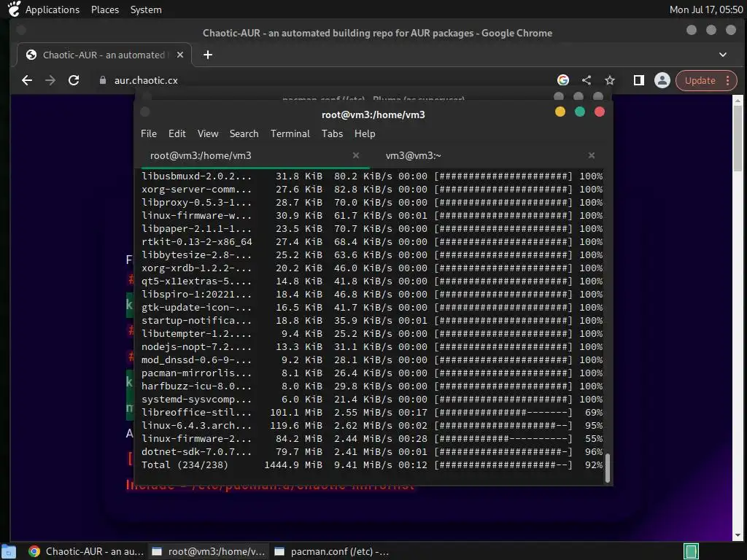Switch to root@vm3 terminal taskbar entry
747x560 pixels.
click(x=208, y=551)
